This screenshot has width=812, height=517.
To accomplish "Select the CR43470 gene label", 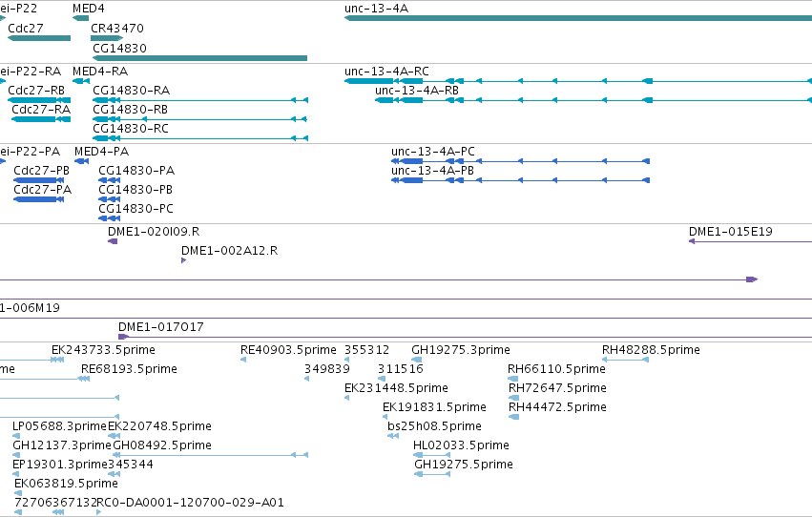I will tap(117, 28).
